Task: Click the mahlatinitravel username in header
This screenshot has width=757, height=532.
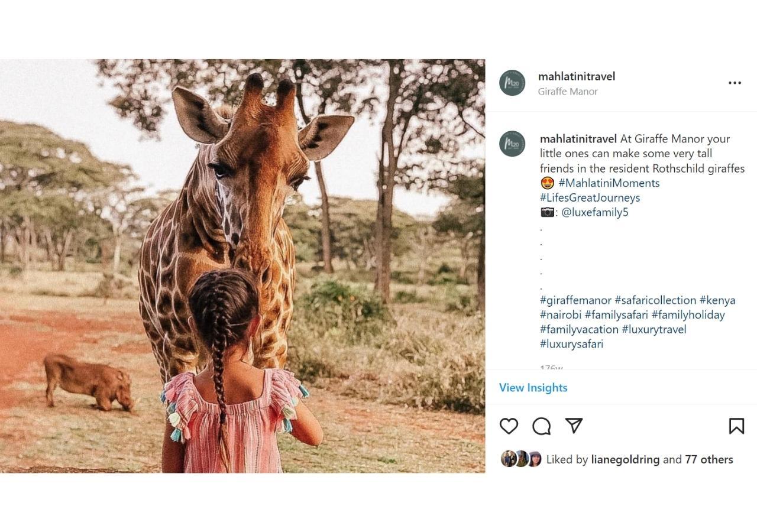Action: (577, 76)
